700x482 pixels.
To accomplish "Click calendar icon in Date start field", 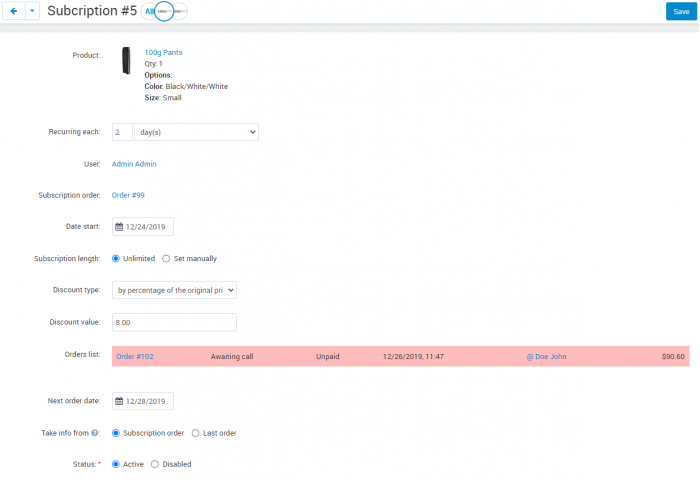I will point(119,227).
